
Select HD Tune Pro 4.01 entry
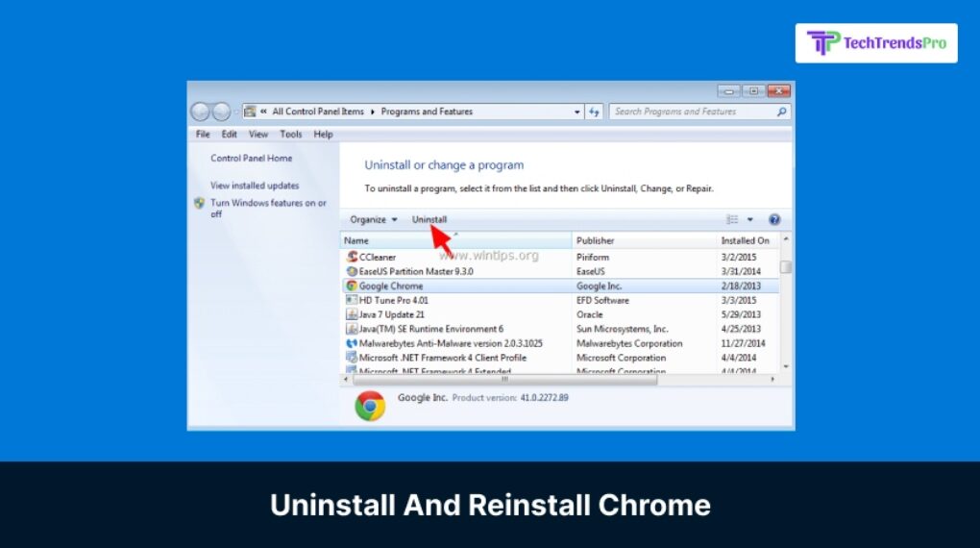tap(394, 300)
